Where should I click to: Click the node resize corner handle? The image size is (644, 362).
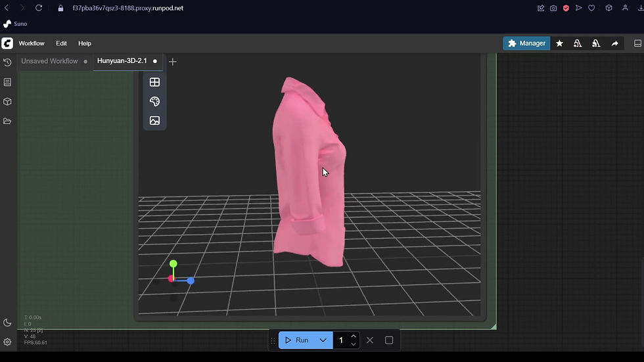click(x=494, y=327)
